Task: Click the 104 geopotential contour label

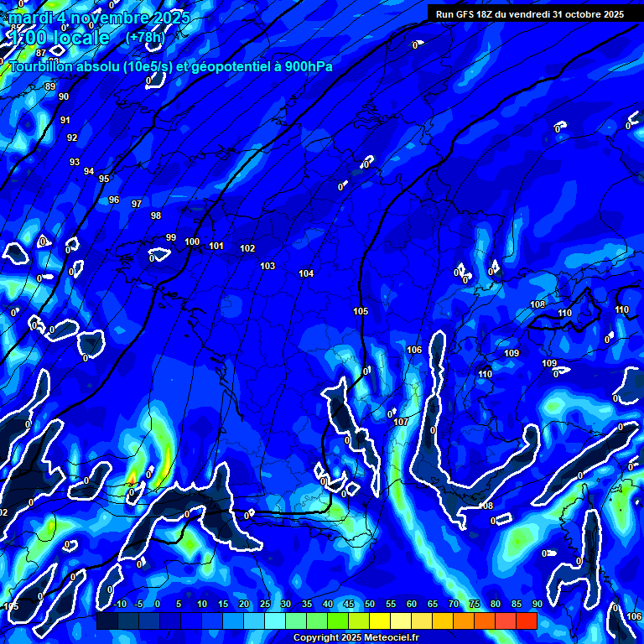Action: [306, 273]
